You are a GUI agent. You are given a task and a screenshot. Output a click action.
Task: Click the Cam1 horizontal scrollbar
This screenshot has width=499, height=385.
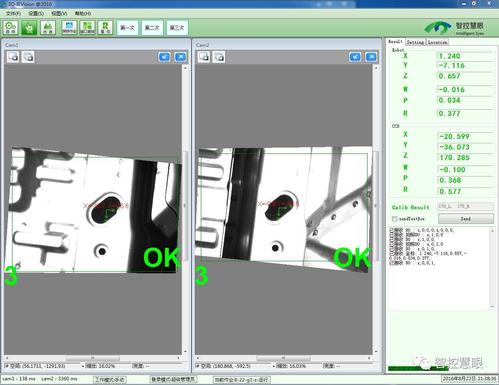click(92, 358)
